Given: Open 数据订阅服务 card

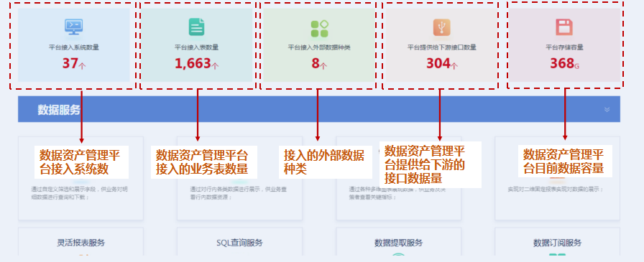Looking at the screenshot, I should coord(557,242).
